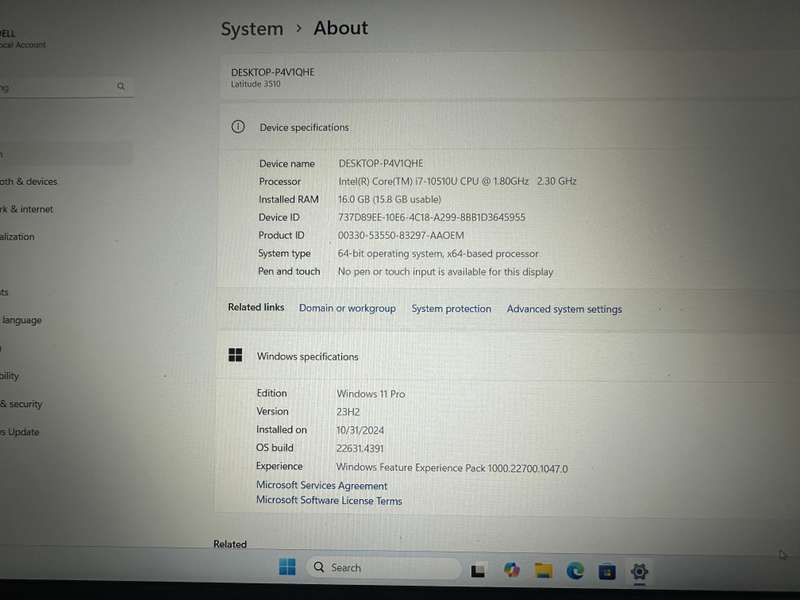Select Bluetooth & devices in sidebar

[x=29, y=182]
